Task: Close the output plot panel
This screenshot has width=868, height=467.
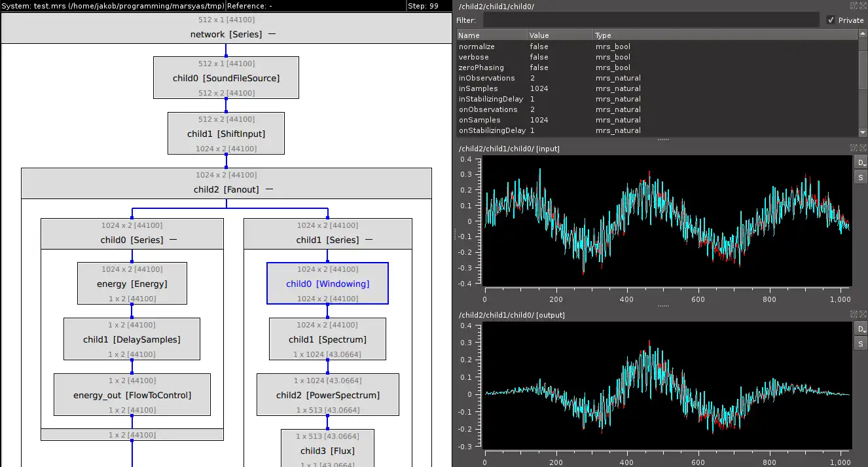Action: click(863, 314)
